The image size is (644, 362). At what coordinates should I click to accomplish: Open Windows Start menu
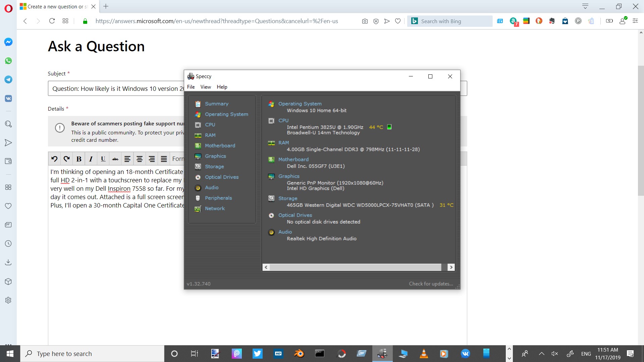[10, 354]
